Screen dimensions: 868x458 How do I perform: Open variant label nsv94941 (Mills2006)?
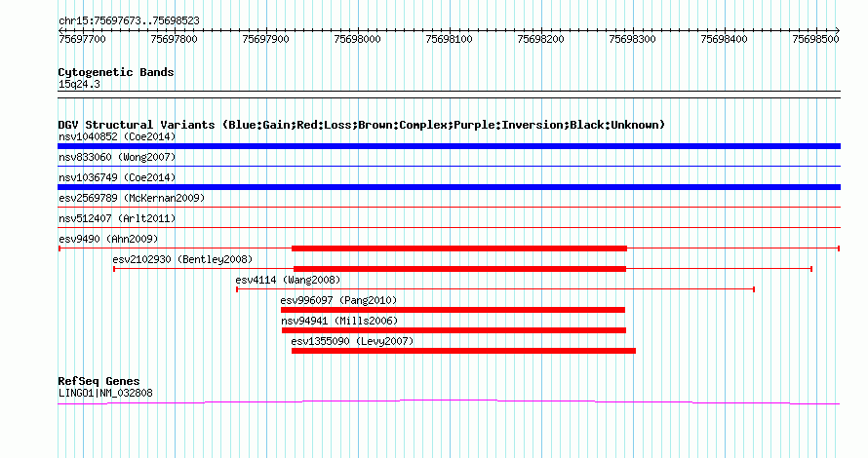coord(339,321)
